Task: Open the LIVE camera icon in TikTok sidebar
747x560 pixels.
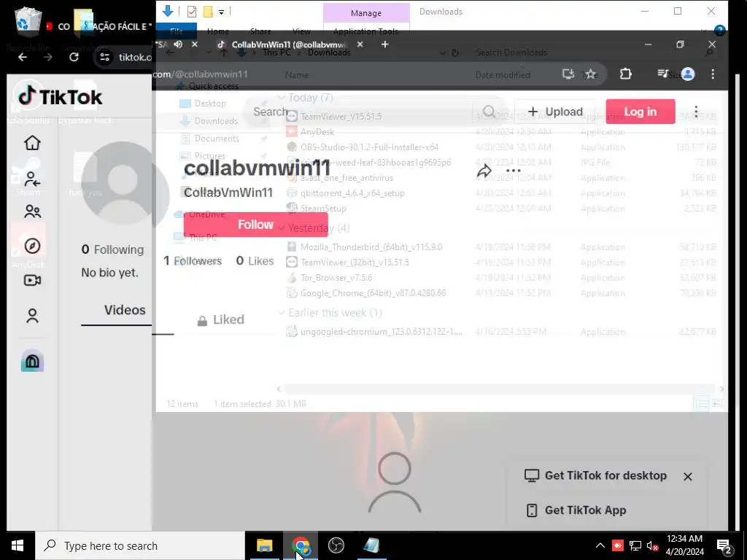Action: click(x=32, y=280)
